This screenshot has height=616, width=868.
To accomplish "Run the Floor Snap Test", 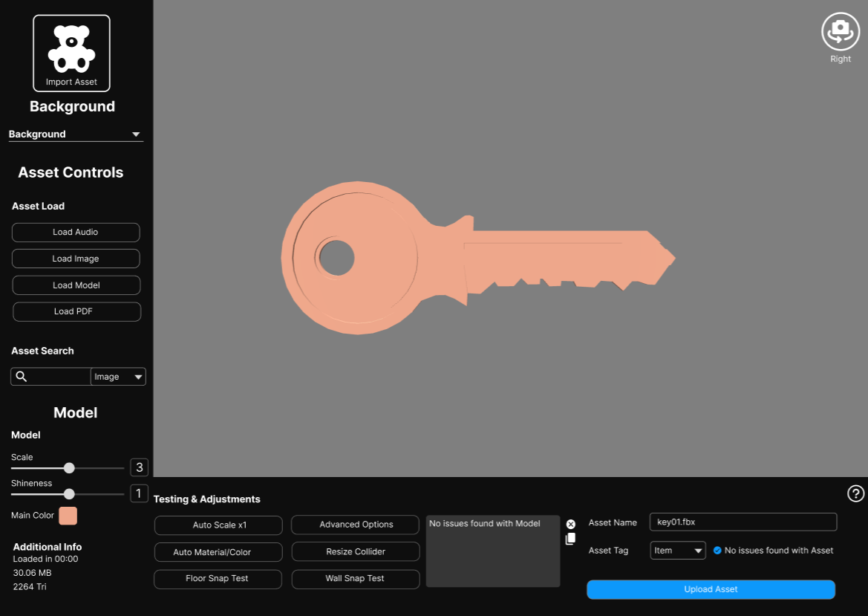I will click(218, 579).
